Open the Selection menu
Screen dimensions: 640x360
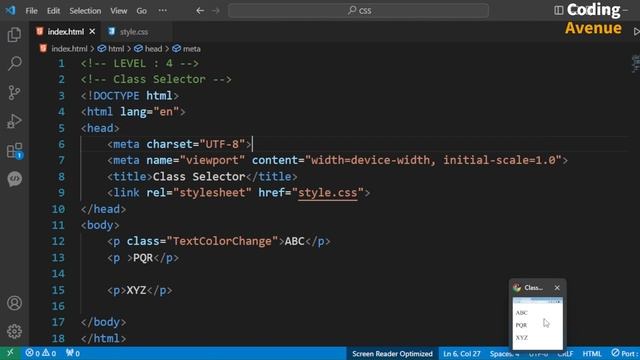[85, 11]
